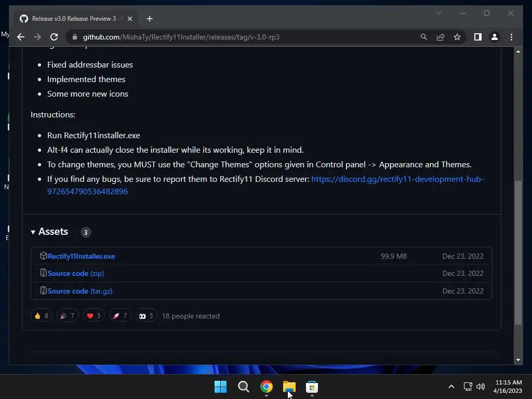
Task: Click the page scrollbar thumb
Action: pos(518,252)
